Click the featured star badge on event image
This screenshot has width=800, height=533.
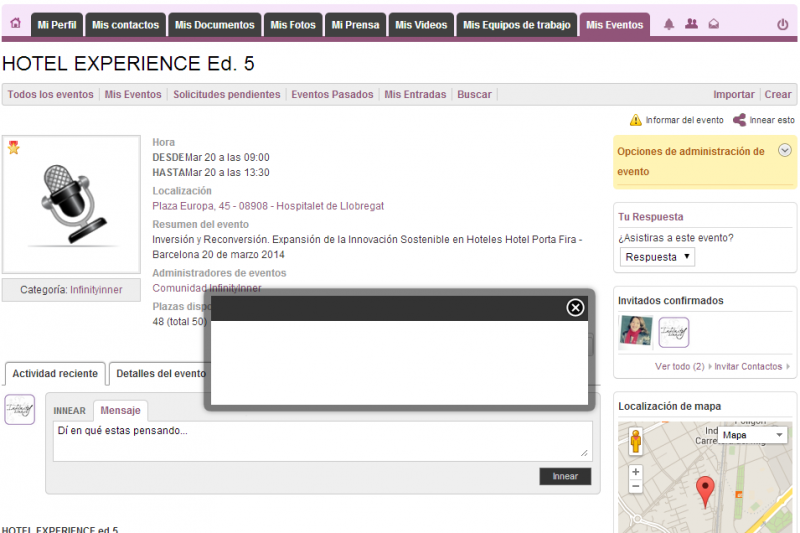point(13,147)
